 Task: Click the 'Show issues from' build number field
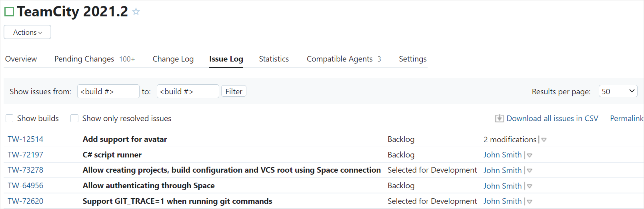click(x=108, y=92)
